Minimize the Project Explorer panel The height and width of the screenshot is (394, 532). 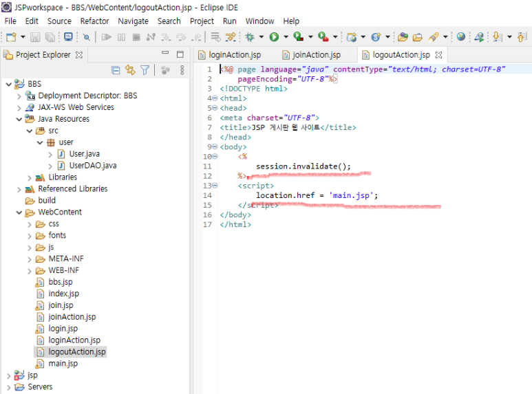pos(165,53)
